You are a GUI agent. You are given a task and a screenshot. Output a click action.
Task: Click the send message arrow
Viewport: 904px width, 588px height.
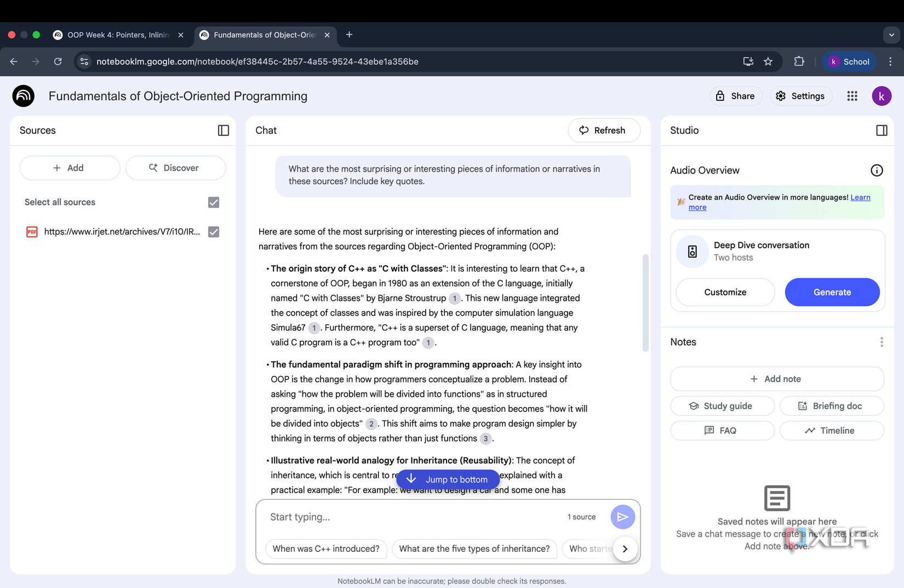[622, 517]
